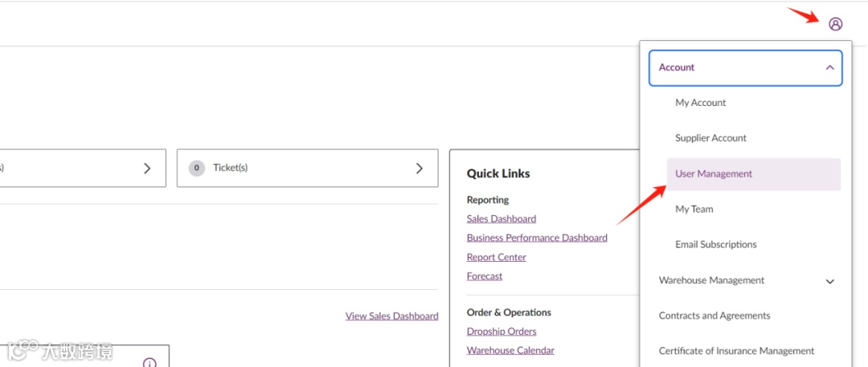The height and width of the screenshot is (367, 868).
Task: Click the circled info icon
Action: 149,363
